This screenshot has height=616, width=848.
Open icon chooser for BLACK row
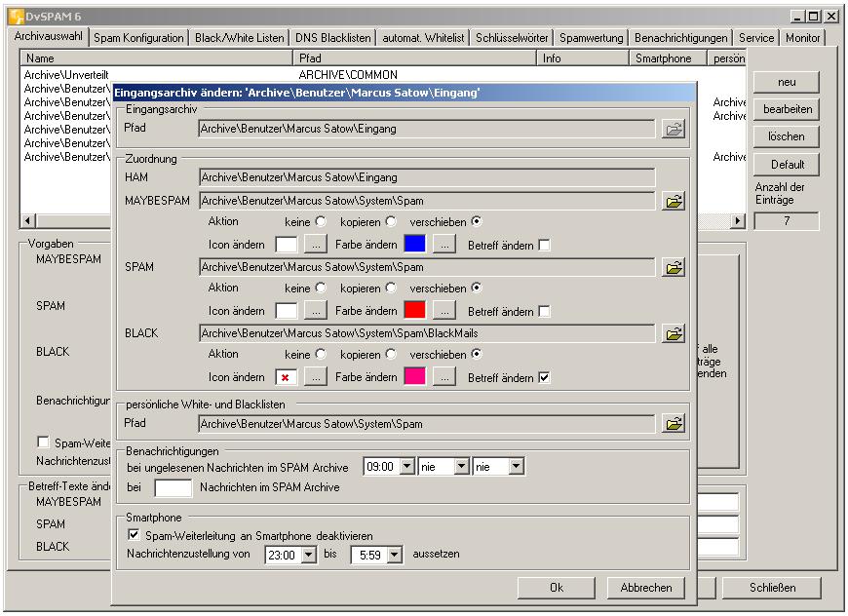pos(316,377)
